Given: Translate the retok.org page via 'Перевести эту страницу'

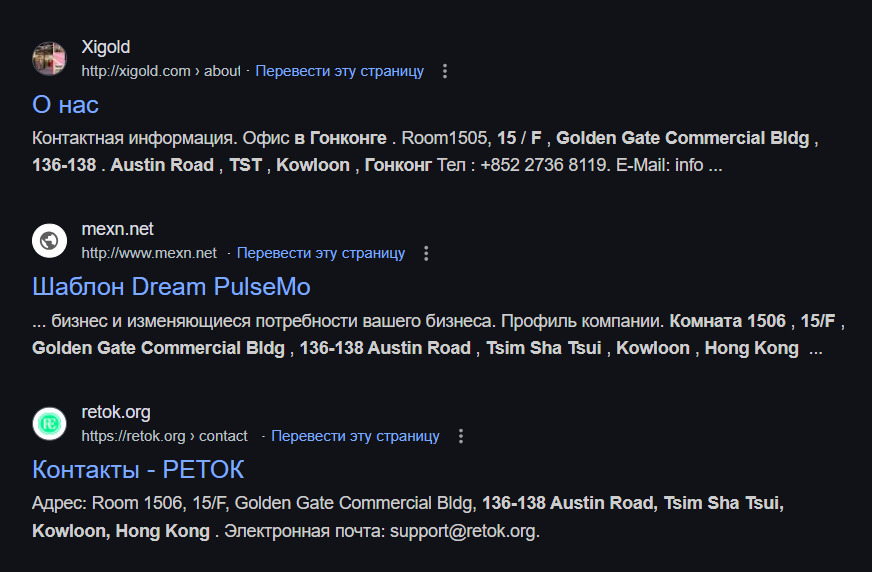Looking at the screenshot, I should click(x=355, y=436).
